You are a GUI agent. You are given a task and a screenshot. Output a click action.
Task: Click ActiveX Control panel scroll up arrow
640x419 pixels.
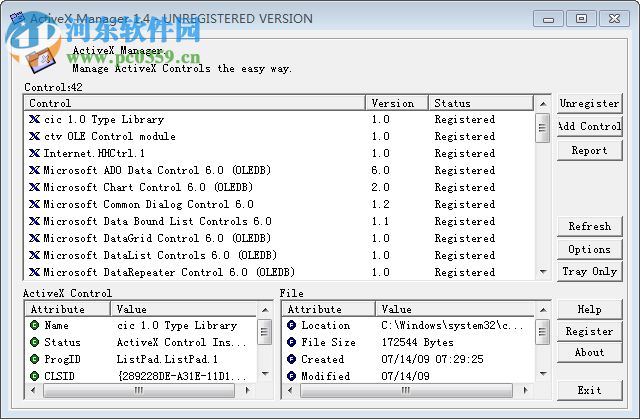coord(265,310)
